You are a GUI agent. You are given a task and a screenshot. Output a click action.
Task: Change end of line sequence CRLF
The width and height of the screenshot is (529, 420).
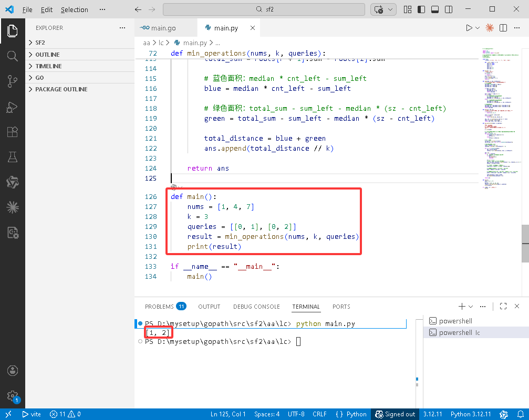(x=319, y=414)
